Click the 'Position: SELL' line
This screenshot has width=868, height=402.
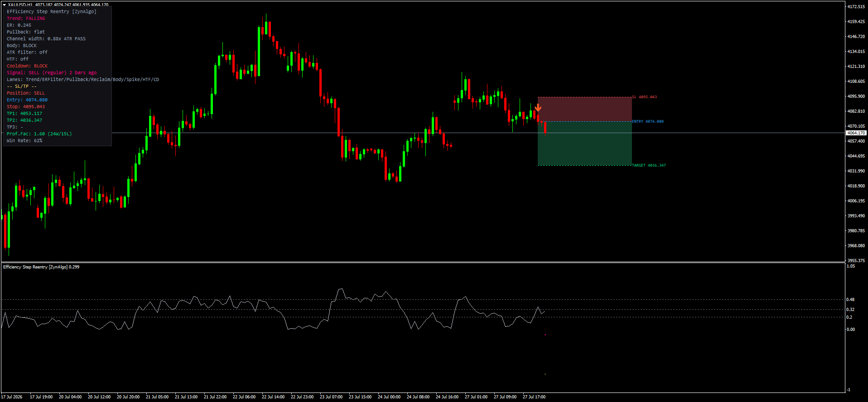click(26, 93)
